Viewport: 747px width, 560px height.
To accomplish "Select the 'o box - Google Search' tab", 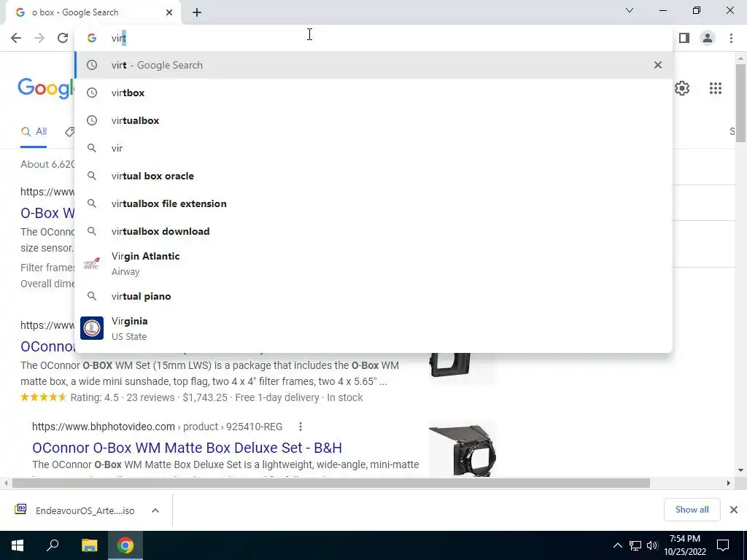I will (x=93, y=12).
